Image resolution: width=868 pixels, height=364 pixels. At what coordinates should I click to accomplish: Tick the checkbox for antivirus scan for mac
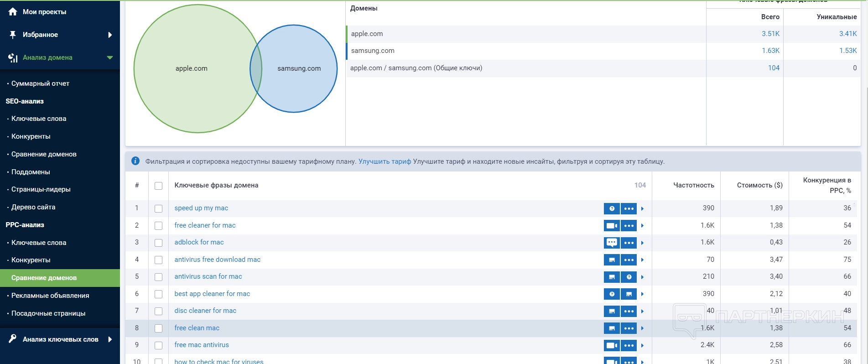(x=158, y=277)
